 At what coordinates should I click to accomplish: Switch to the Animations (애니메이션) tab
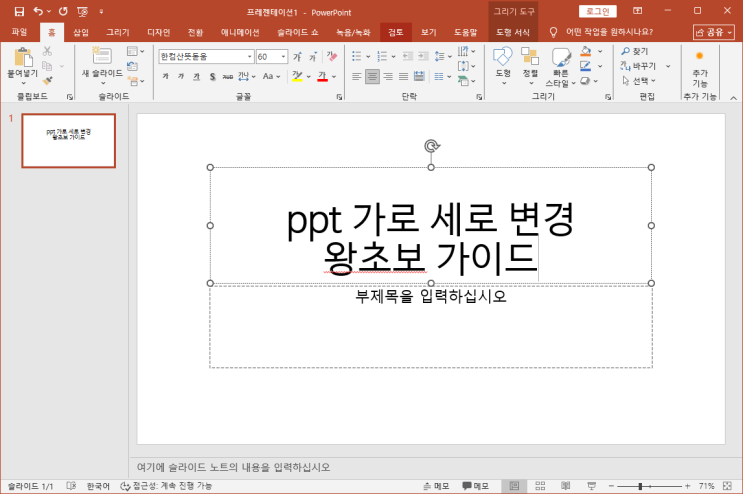239,32
